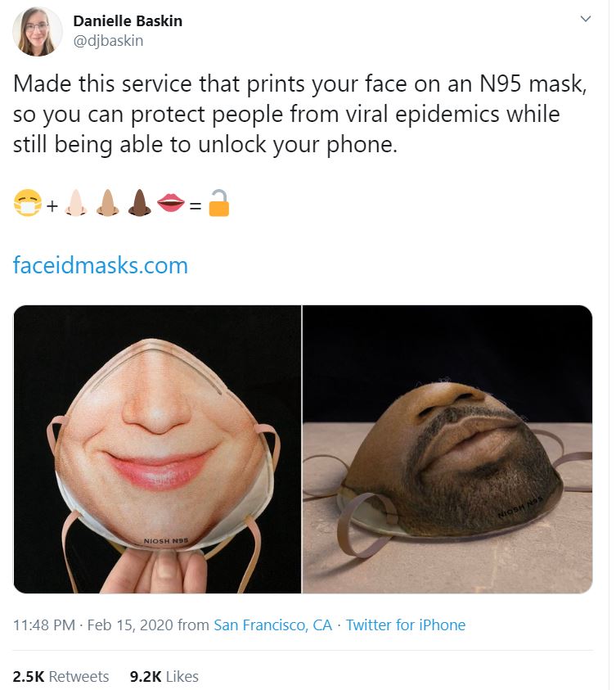Click the tweet text about N95 masks
Screen dimensions: 616x690
click(286, 114)
